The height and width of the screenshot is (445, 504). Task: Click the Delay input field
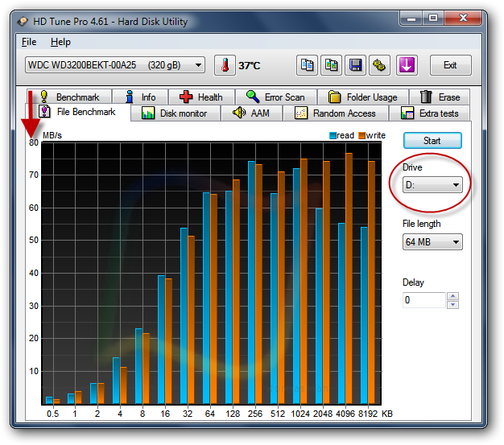point(424,300)
